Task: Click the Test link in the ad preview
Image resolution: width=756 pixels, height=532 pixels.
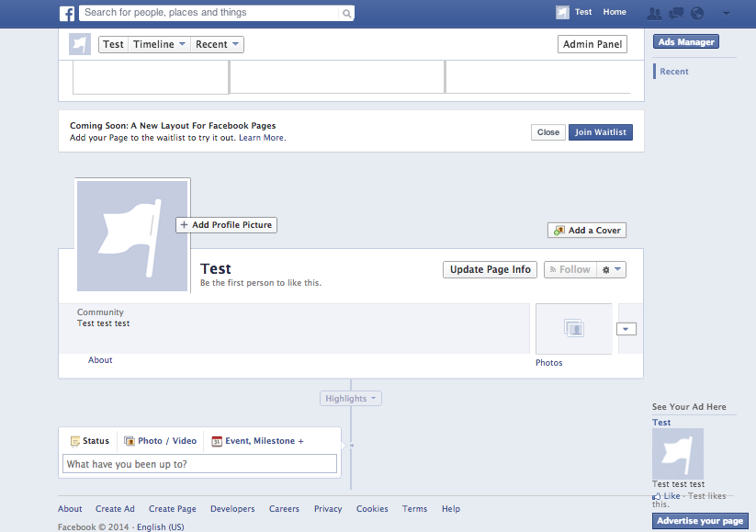Action: click(661, 423)
